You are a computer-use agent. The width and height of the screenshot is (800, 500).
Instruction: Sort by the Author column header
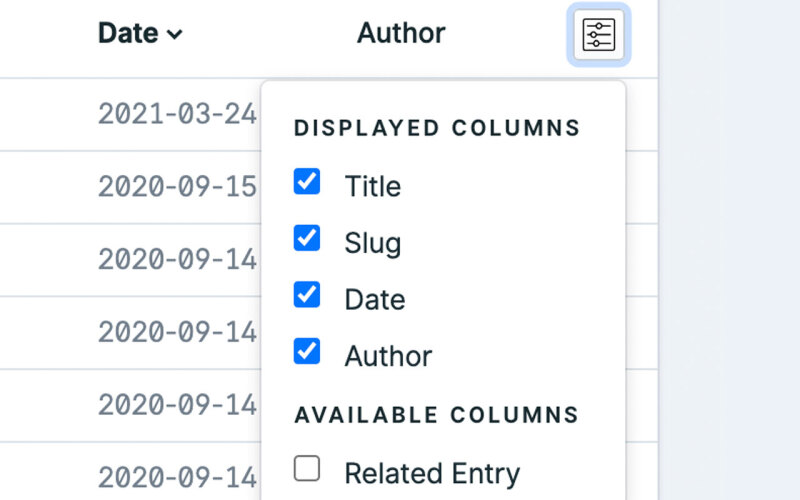pos(401,33)
